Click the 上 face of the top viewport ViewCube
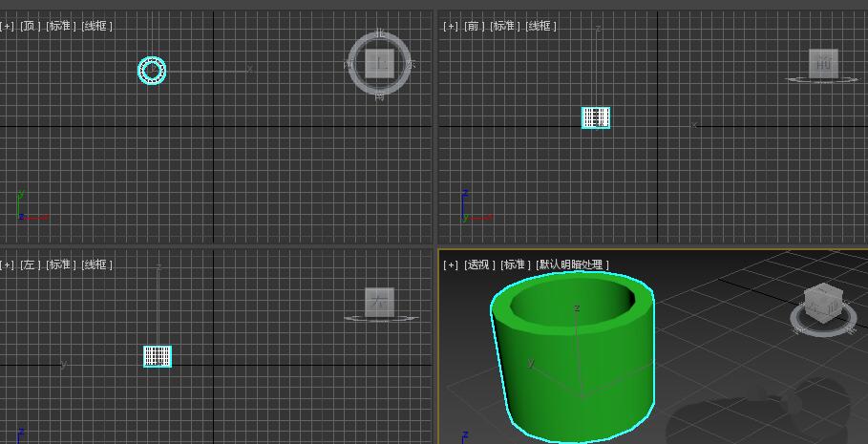The height and width of the screenshot is (444, 868). click(380, 64)
